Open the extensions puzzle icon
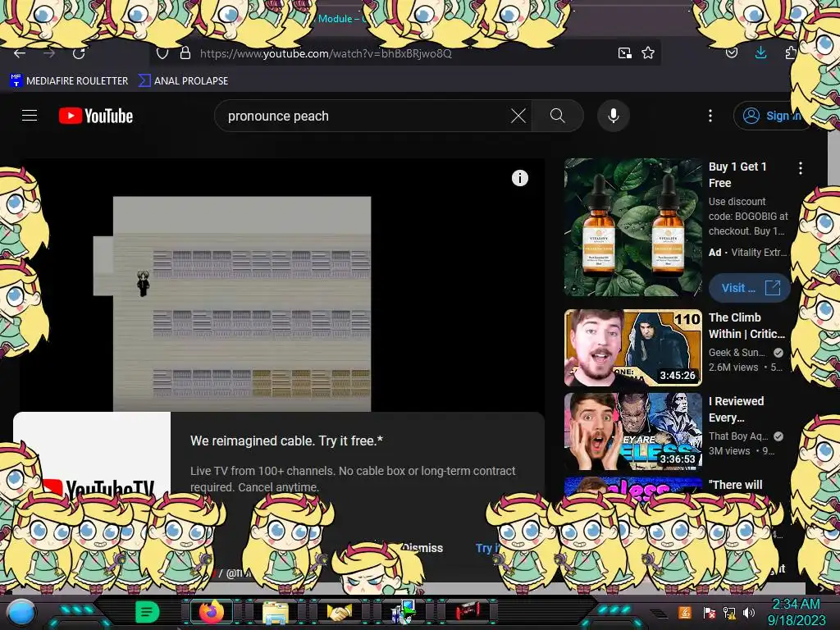 pos(790,53)
